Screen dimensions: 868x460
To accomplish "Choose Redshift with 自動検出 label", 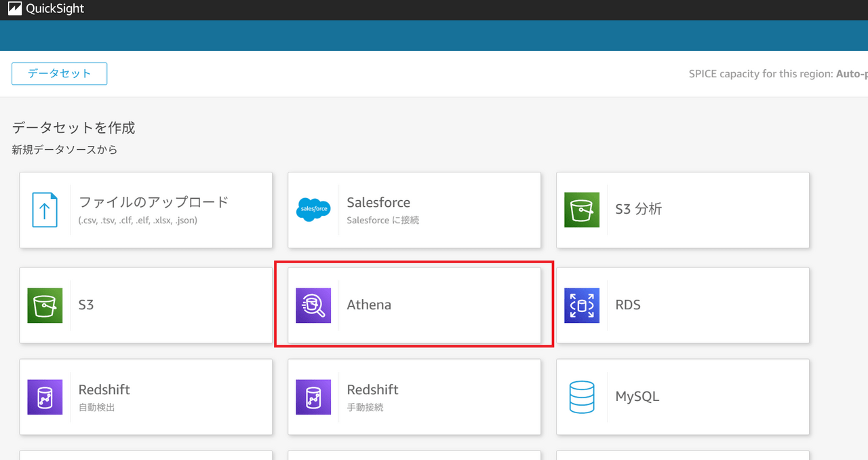I will click(x=104, y=390).
